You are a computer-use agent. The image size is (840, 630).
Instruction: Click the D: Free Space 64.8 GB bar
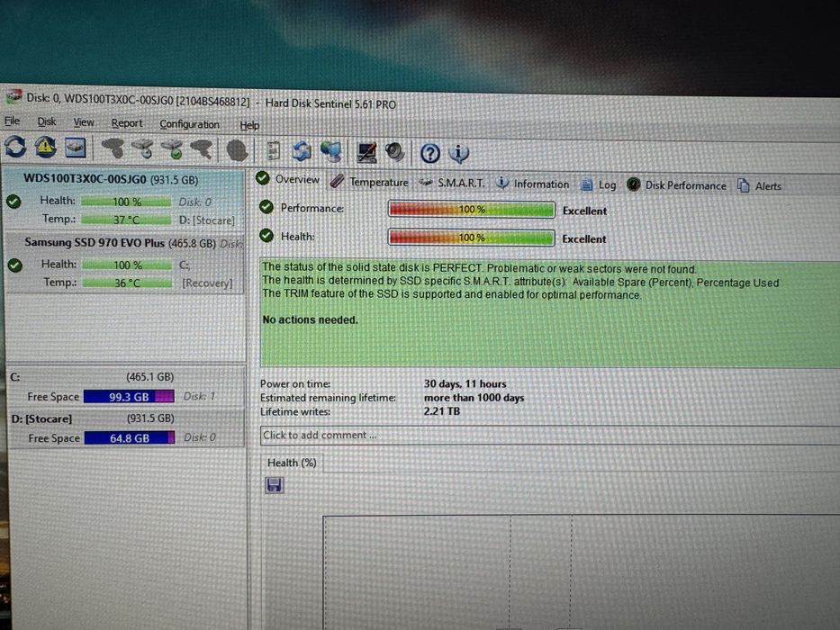tap(130, 438)
